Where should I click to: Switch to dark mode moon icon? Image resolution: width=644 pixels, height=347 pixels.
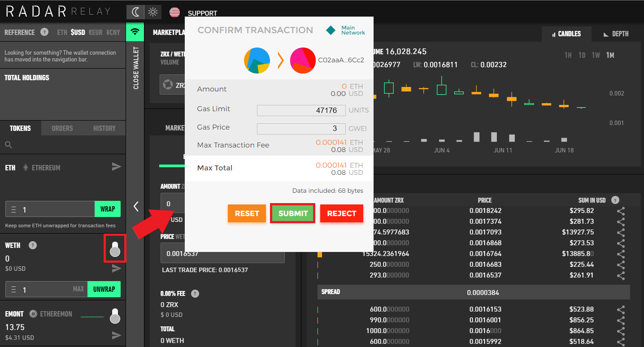[x=135, y=12]
